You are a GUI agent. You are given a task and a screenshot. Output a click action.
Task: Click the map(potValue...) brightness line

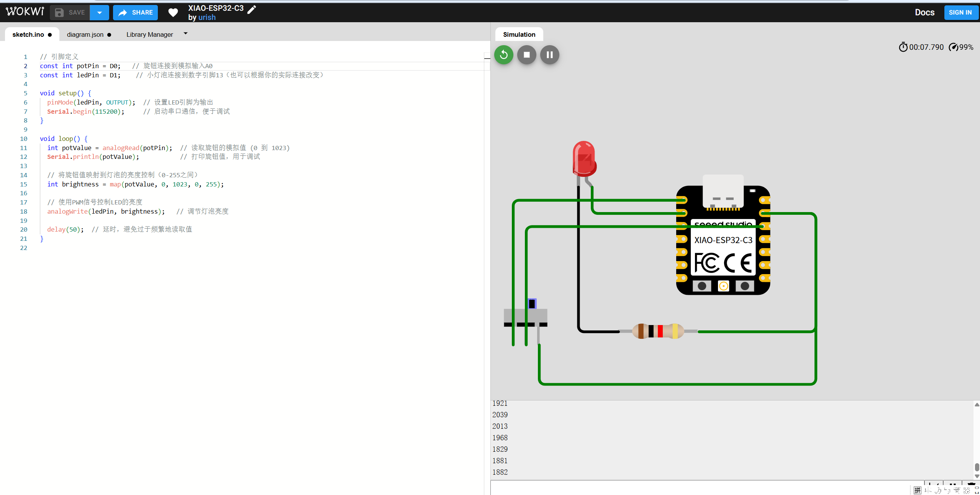tap(136, 184)
